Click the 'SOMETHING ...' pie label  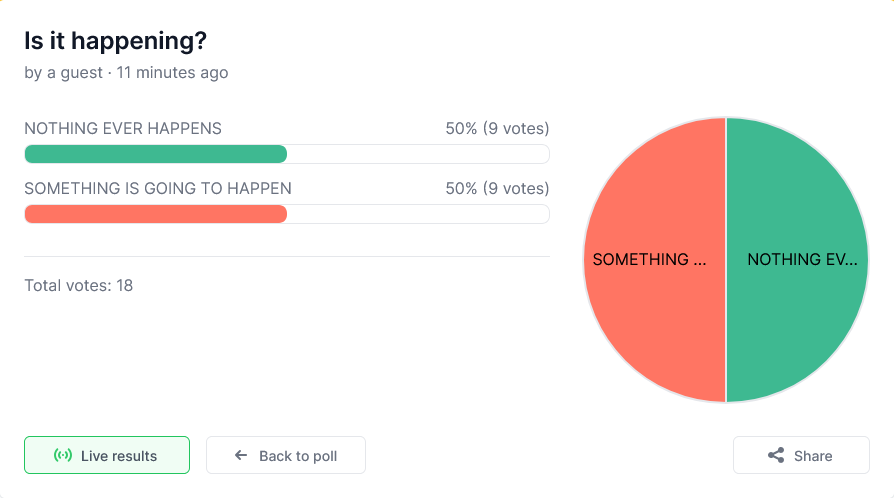pos(649,260)
